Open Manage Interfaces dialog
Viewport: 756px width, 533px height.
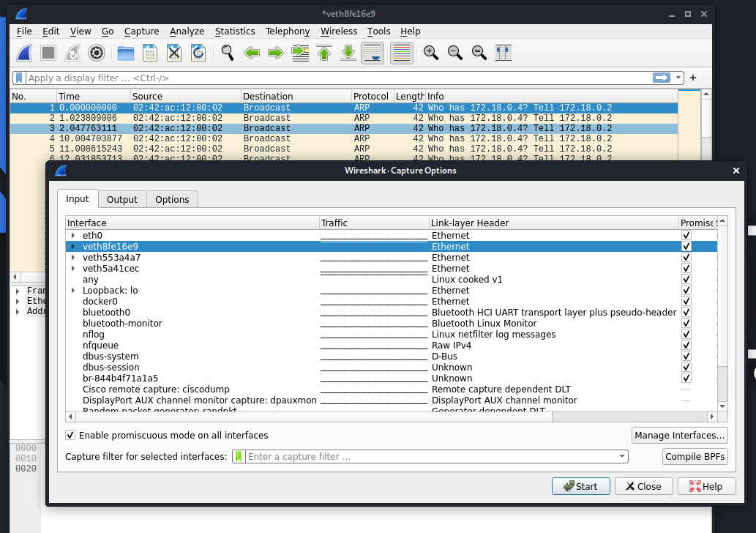pos(679,435)
